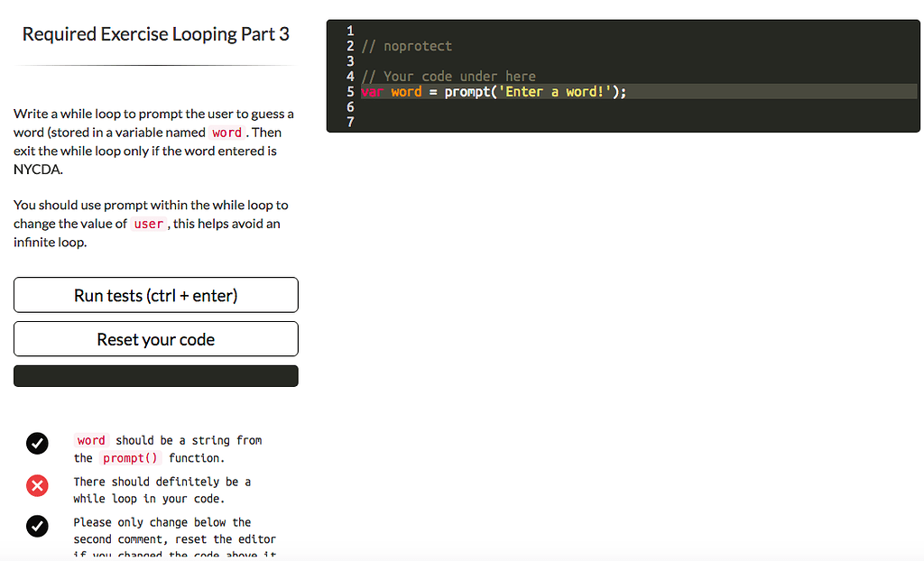Click the red X failed test icon
The width and height of the screenshot is (924, 561).
(37, 487)
